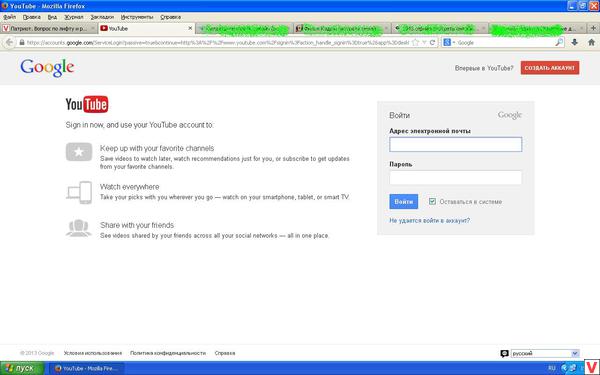
Task: Click the Share with friends people icon
Action: 79,228
